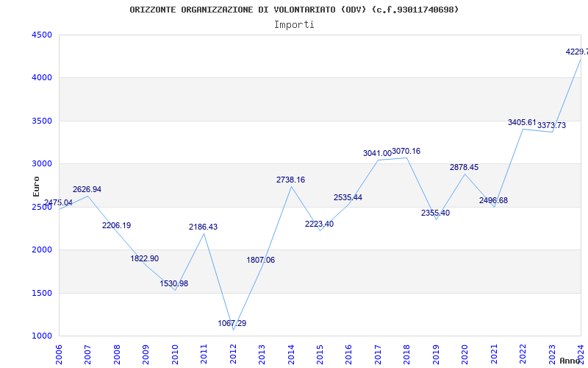Click x-axis year 2018
Screen dimensions: 588x368
[407, 355]
